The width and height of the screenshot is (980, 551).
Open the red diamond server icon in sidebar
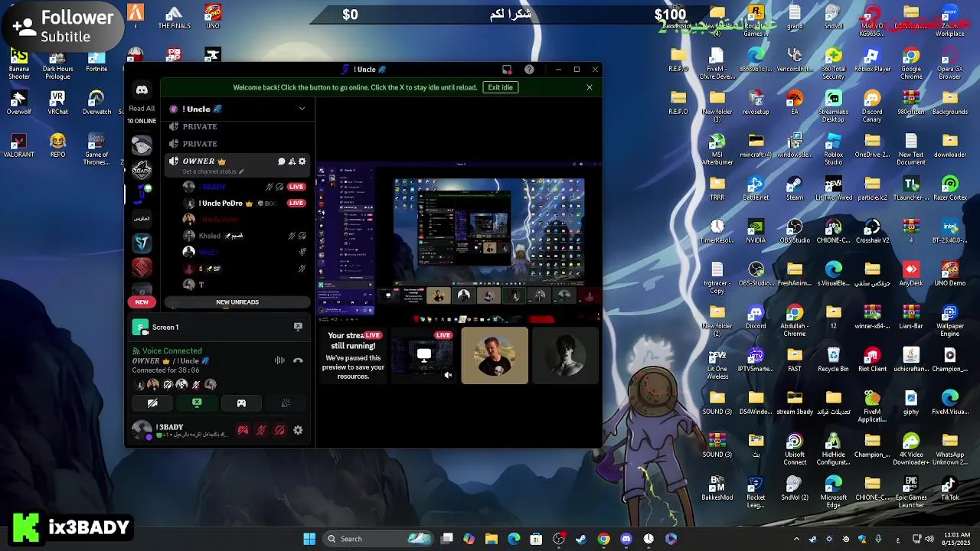coord(142,267)
